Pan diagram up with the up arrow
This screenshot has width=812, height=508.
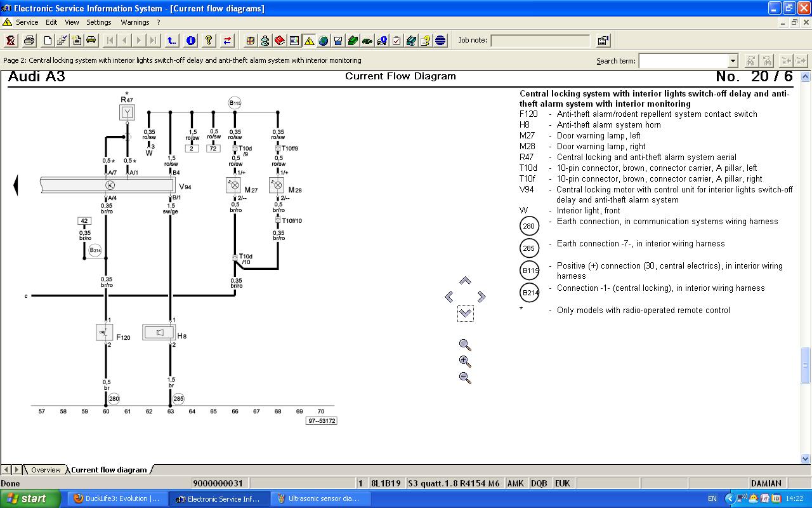(465, 281)
